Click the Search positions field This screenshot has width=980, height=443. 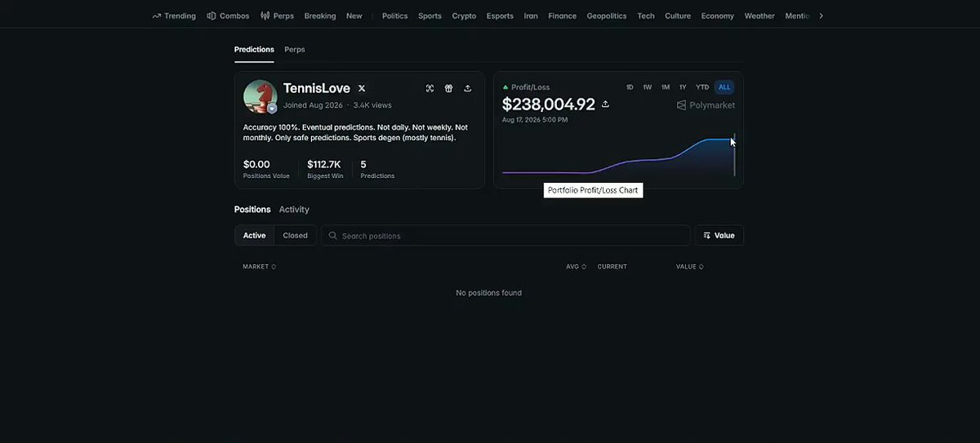pyautogui.click(x=506, y=236)
